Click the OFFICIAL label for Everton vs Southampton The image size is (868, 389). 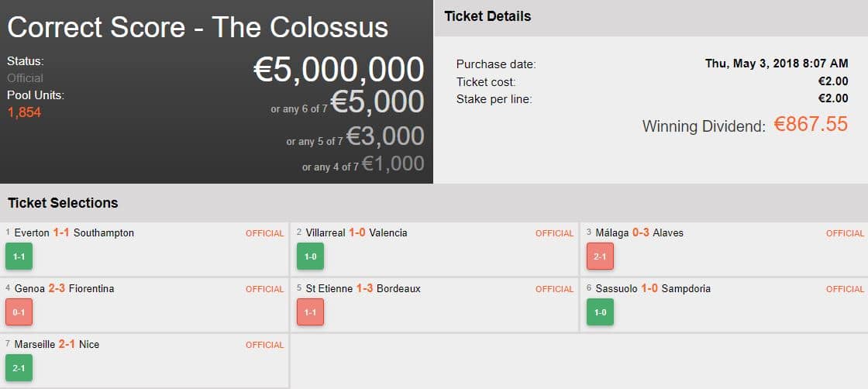tap(264, 233)
